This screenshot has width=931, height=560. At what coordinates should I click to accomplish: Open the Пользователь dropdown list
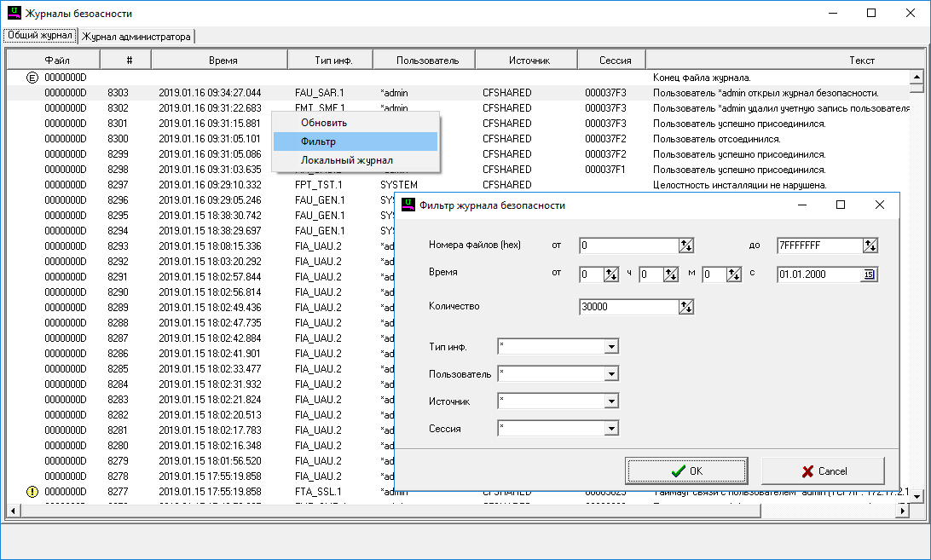[610, 373]
